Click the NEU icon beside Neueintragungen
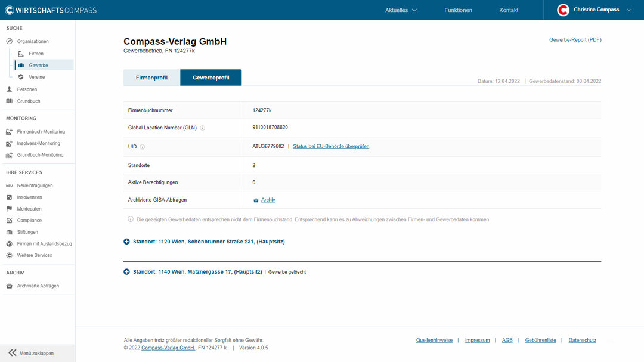Viewport: 644px width, 362px height. [10, 185]
